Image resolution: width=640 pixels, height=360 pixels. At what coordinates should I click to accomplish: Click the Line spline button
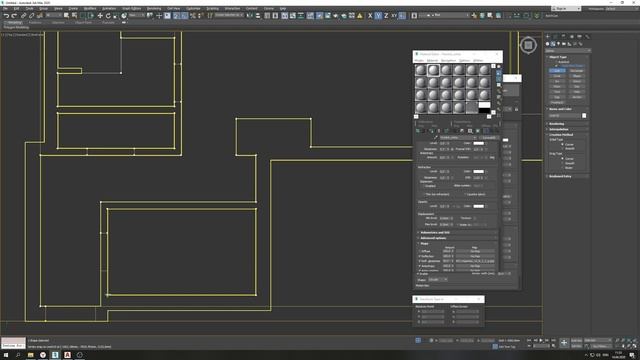tap(557, 71)
